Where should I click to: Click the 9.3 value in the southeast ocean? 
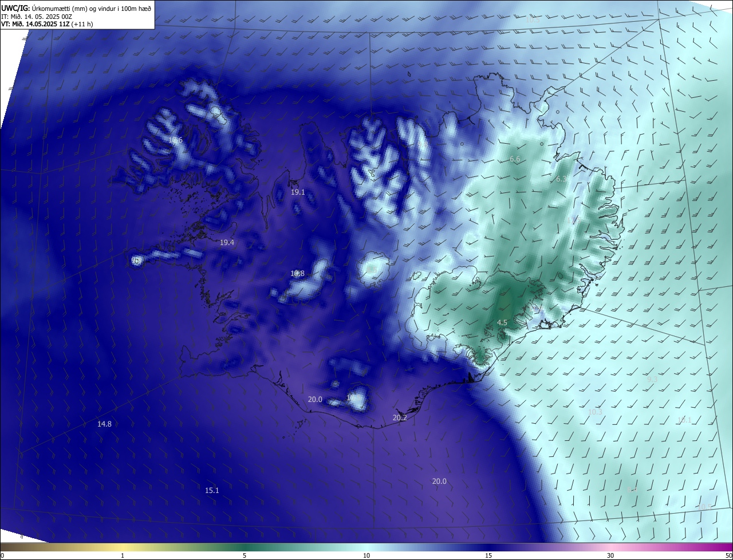(x=652, y=380)
